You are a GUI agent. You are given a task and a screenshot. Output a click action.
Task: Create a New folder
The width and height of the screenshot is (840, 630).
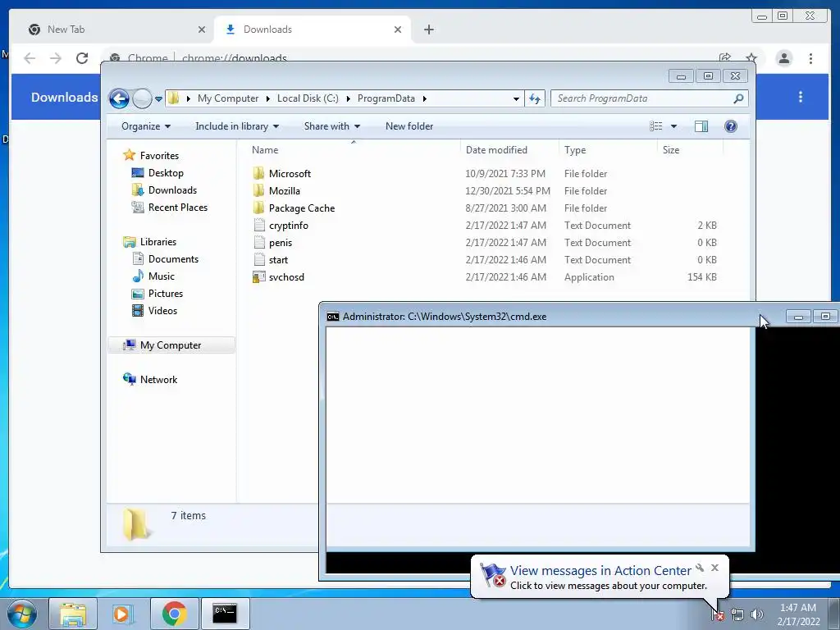coord(409,126)
